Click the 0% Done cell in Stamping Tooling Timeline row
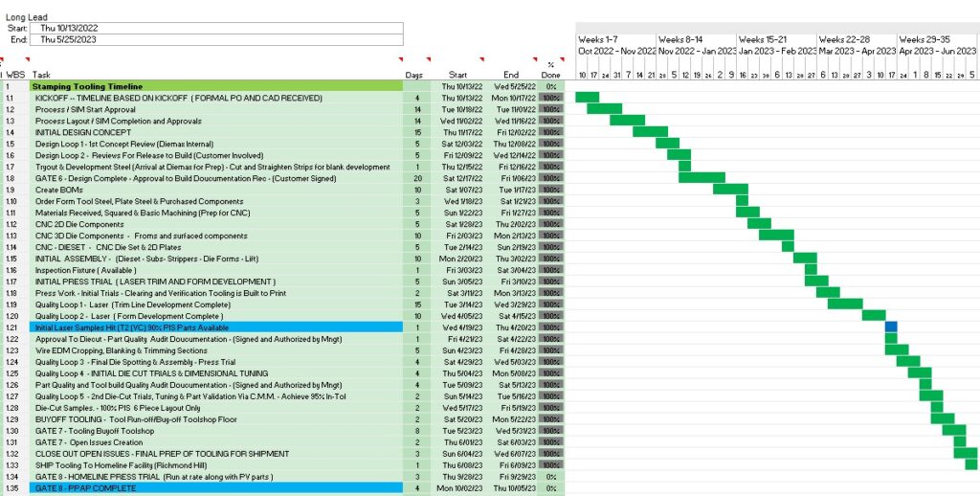This screenshot has width=980, height=496. (x=550, y=86)
